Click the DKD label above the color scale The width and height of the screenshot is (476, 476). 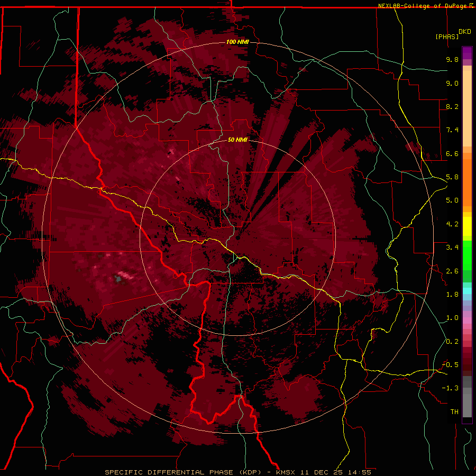(x=465, y=32)
